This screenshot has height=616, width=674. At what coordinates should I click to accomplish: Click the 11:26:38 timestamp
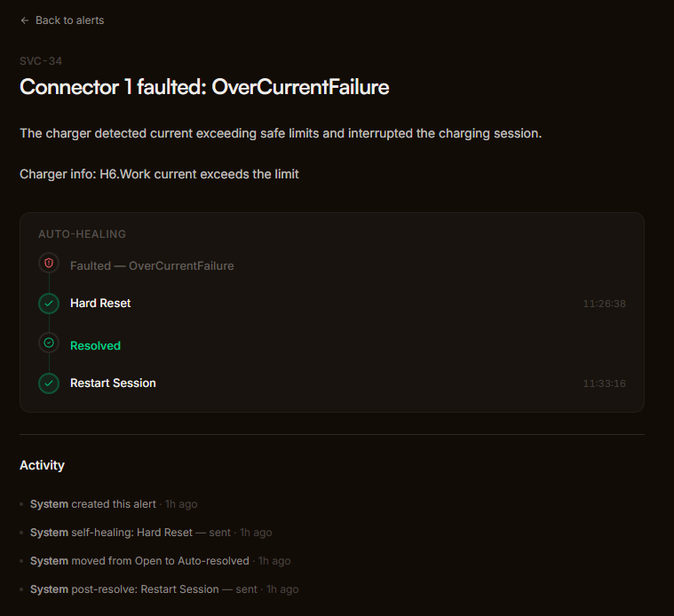[x=604, y=304]
